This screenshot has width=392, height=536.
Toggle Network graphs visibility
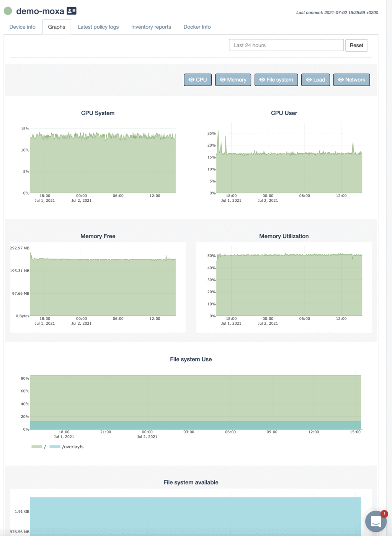coord(351,80)
